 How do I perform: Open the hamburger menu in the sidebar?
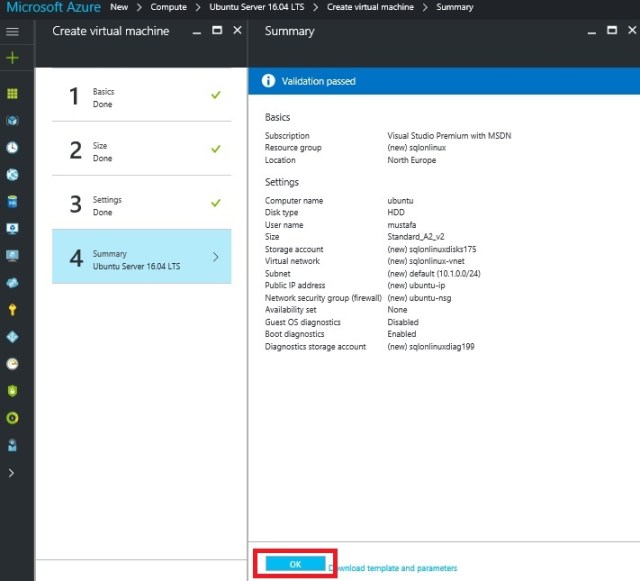pyautogui.click(x=12, y=31)
